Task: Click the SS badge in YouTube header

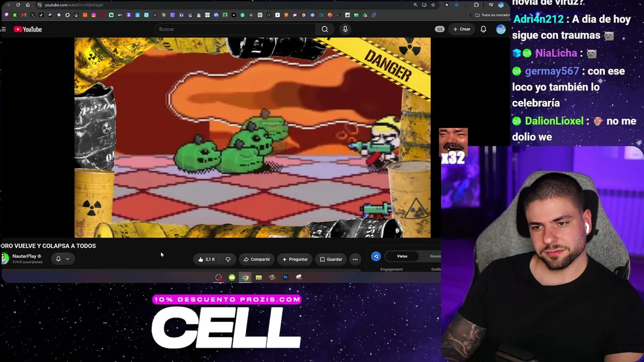Action: pos(440,29)
